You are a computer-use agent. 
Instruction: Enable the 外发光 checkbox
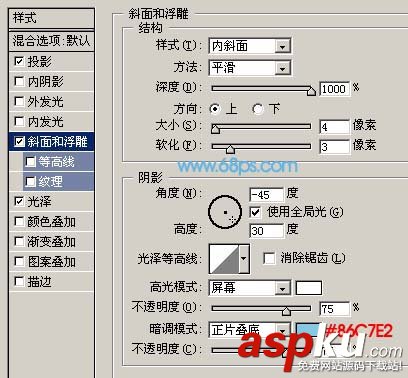pyautogui.click(x=19, y=101)
